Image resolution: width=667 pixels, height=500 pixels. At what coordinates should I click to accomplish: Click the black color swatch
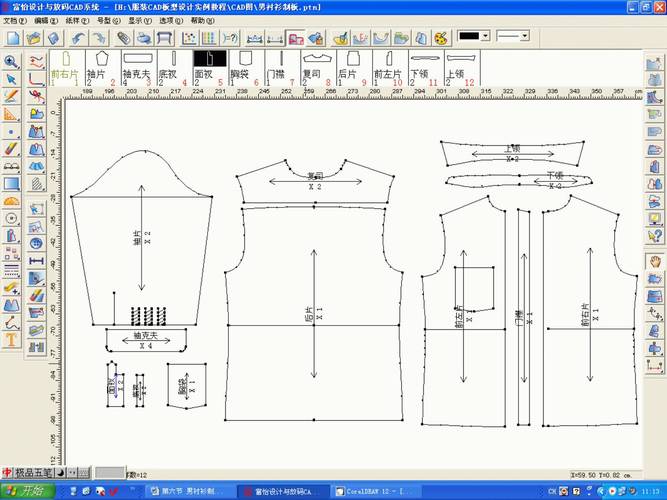pyautogui.click(x=469, y=36)
